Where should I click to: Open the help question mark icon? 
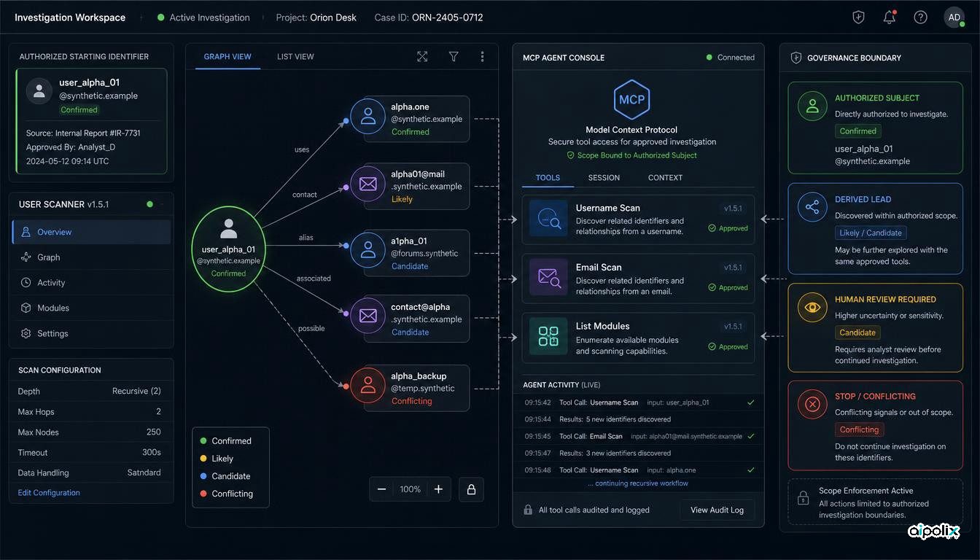pyautogui.click(x=921, y=17)
